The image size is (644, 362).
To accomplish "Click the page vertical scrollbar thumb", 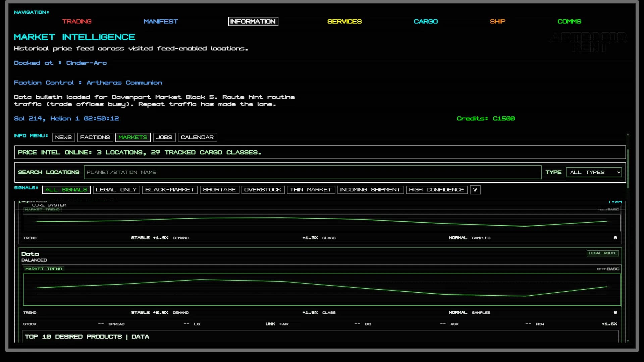I will (x=628, y=169).
